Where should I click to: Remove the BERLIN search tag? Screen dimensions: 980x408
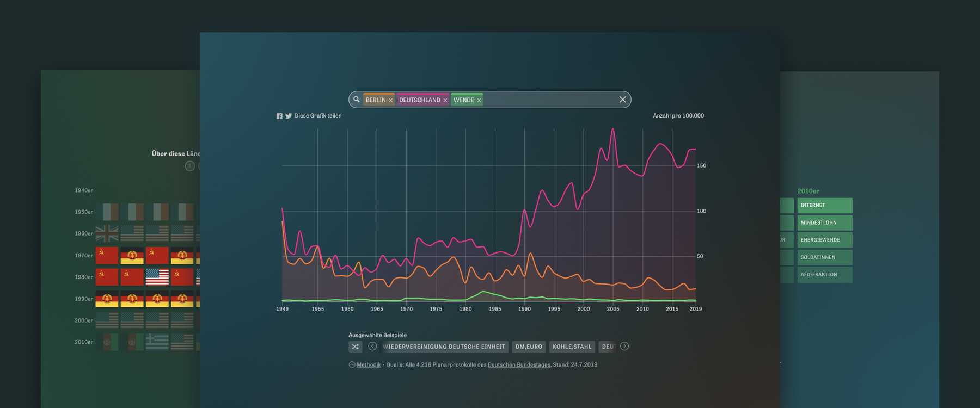point(391,100)
